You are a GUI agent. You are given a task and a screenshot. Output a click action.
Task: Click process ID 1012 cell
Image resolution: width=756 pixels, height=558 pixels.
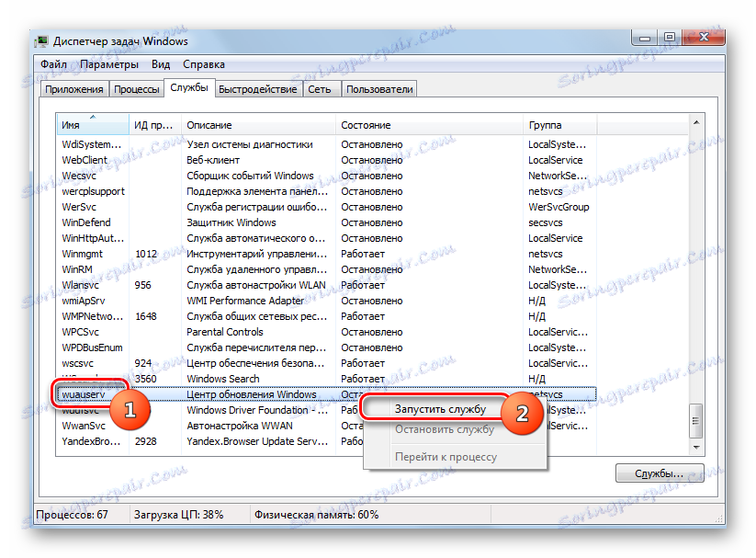click(146, 254)
